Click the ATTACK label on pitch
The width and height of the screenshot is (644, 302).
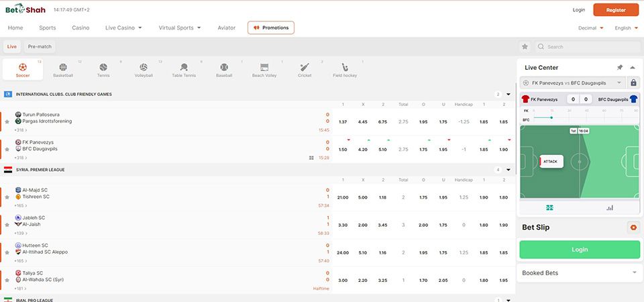click(550, 162)
